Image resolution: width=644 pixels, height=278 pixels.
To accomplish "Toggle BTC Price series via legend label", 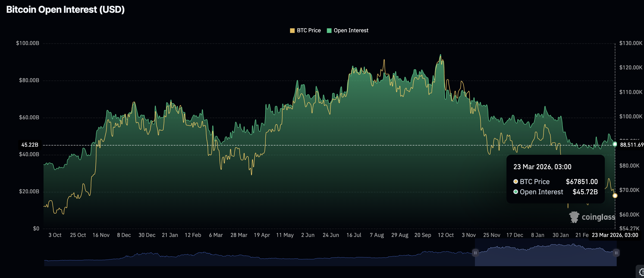I will pos(308,31).
